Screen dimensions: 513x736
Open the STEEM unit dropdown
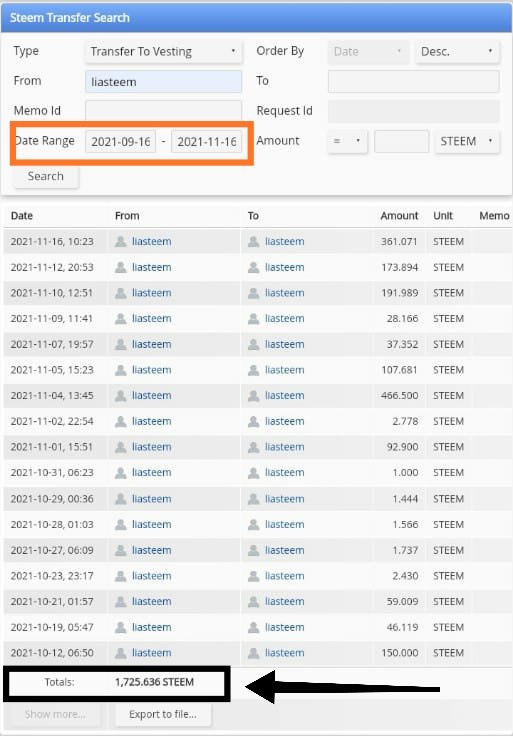tap(467, 141)
